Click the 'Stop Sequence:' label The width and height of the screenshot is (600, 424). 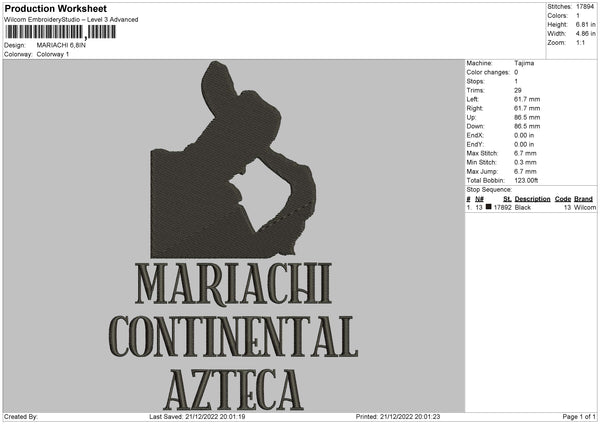pyautogui.click(x=489, y=190)
